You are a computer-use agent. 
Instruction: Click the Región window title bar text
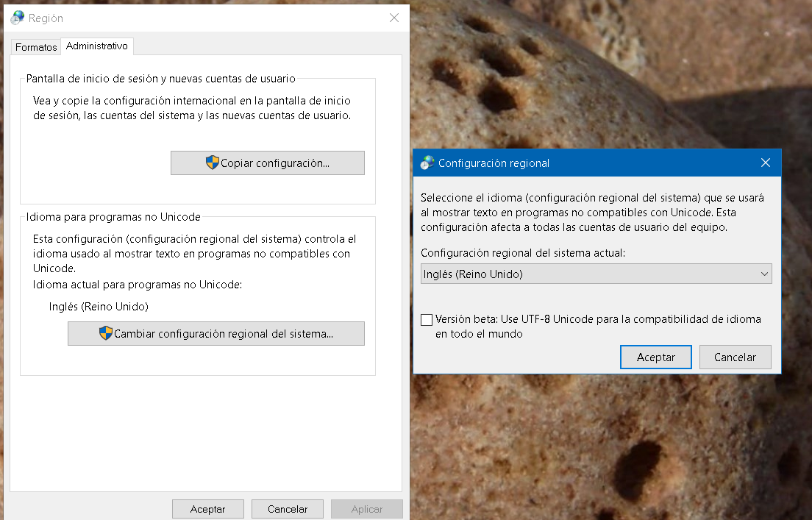coord(46,18)
